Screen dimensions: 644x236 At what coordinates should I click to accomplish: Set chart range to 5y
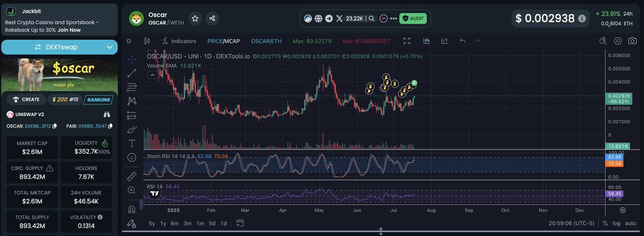click(152, 223)
